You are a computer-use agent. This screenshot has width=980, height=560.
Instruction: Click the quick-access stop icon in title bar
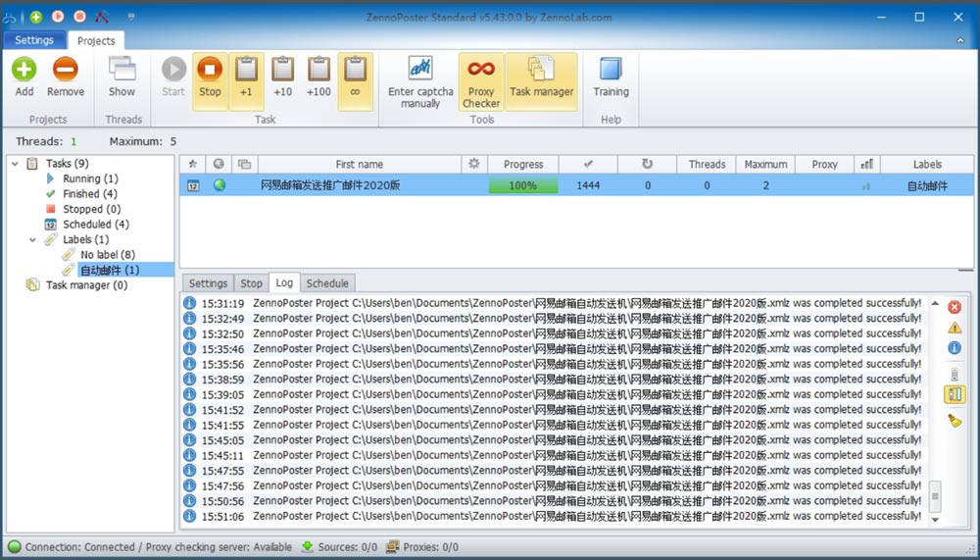pyautogui.click(x=80, y=17)
